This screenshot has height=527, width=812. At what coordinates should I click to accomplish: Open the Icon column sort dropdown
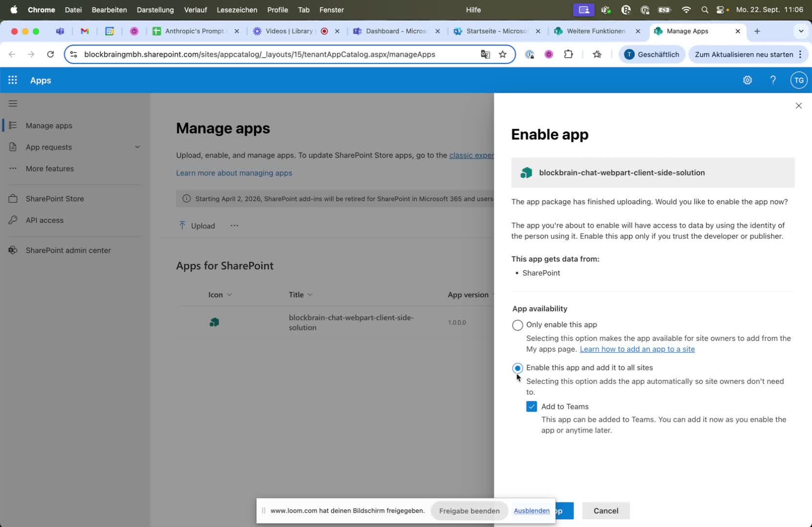[229, 295]
